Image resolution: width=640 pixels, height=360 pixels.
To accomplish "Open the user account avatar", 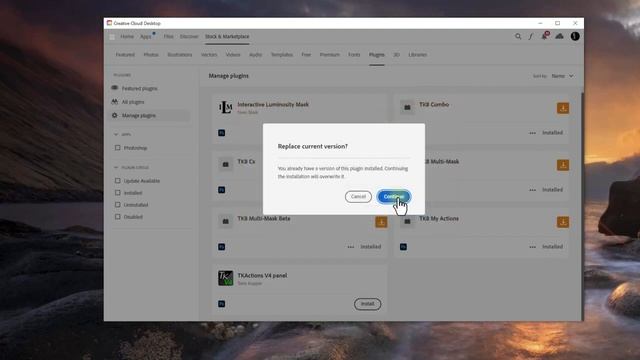I will click(575, 36).
